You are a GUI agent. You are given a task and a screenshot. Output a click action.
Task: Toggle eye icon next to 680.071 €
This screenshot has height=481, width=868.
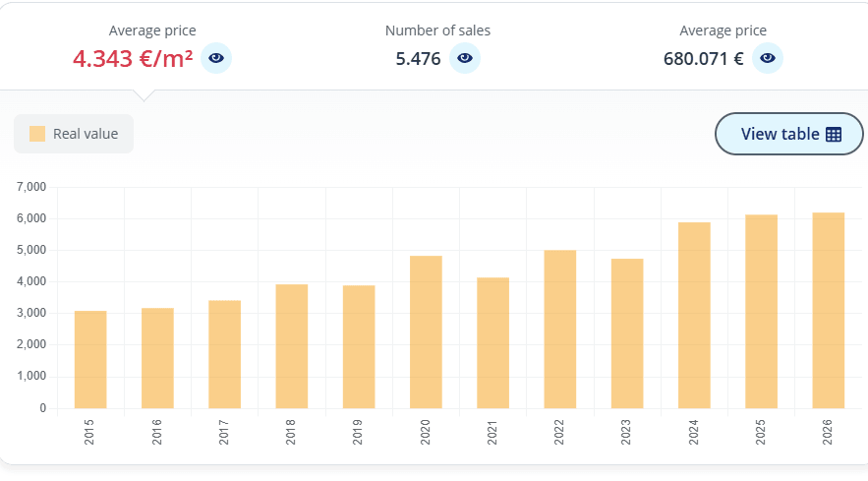[x=768, y=58]
